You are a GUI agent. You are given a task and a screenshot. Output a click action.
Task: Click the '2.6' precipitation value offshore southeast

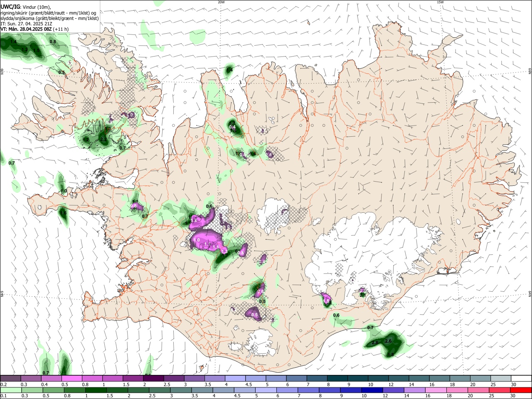(x=389, y=341)
